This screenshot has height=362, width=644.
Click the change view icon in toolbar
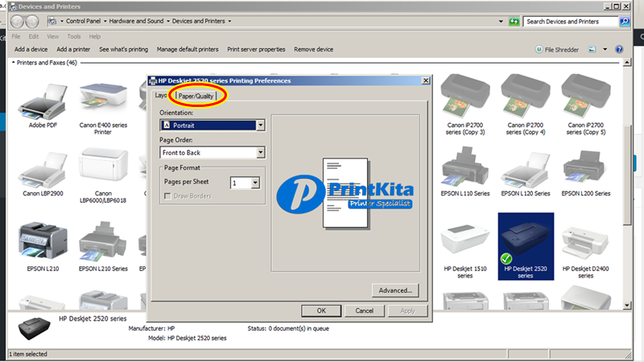pyautogui.click(x=592, y=49)
